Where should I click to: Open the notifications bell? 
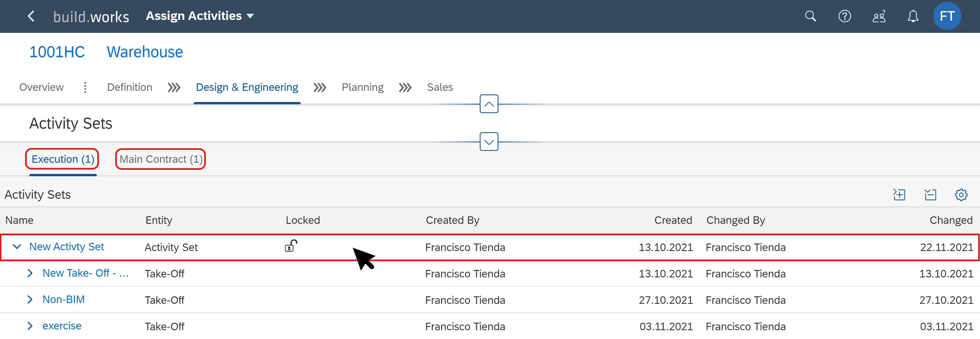click(913, 16)
